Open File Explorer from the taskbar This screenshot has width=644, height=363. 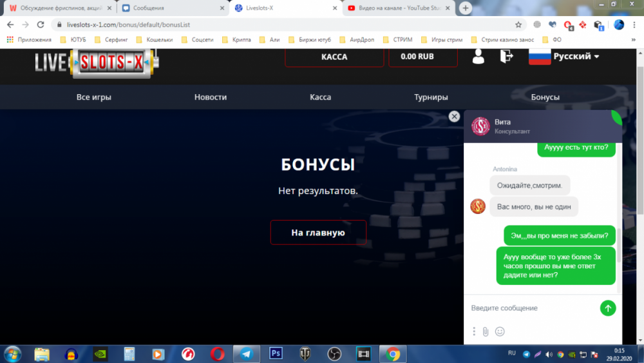[42, 354]
